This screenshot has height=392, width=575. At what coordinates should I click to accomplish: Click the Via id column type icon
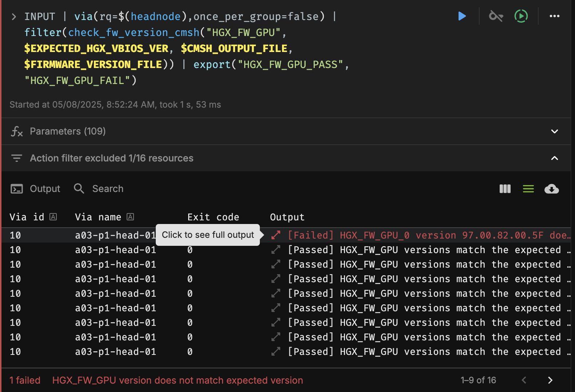pyautogui.click(x=53, y=217)
